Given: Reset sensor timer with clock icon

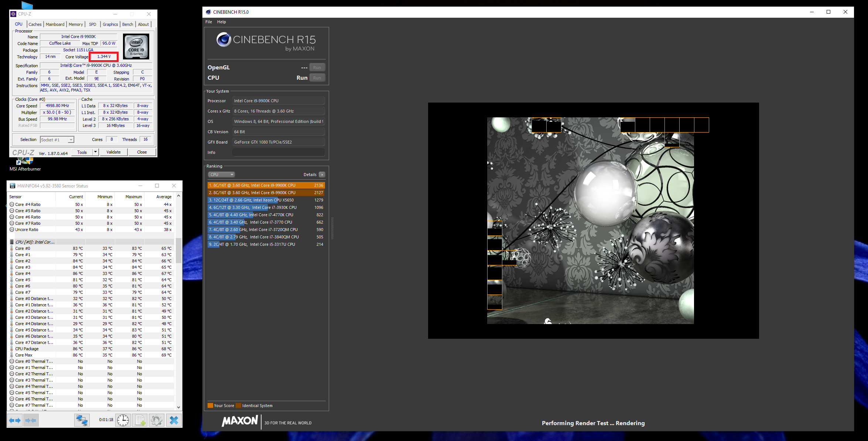Looking at the screenshot, I should [123, 420].
